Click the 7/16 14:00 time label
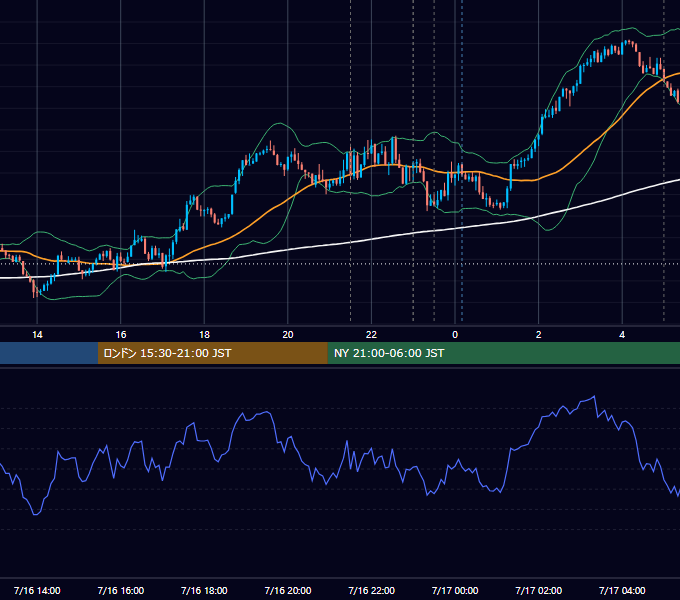Screen dimensions: 680x600 coord(37,590)
